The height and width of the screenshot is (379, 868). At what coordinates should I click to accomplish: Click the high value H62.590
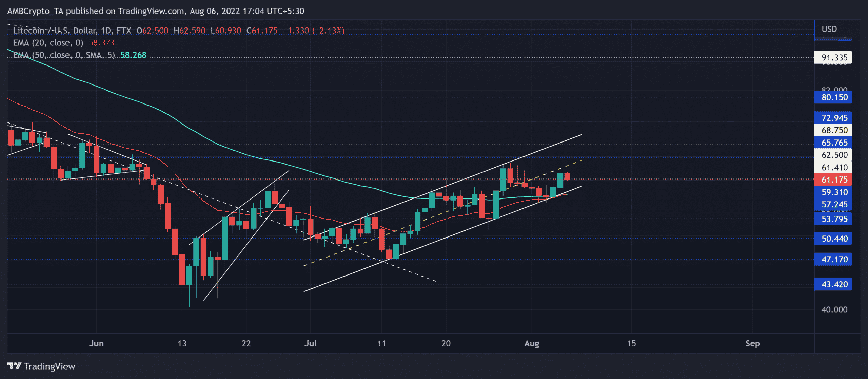(190, 31)
